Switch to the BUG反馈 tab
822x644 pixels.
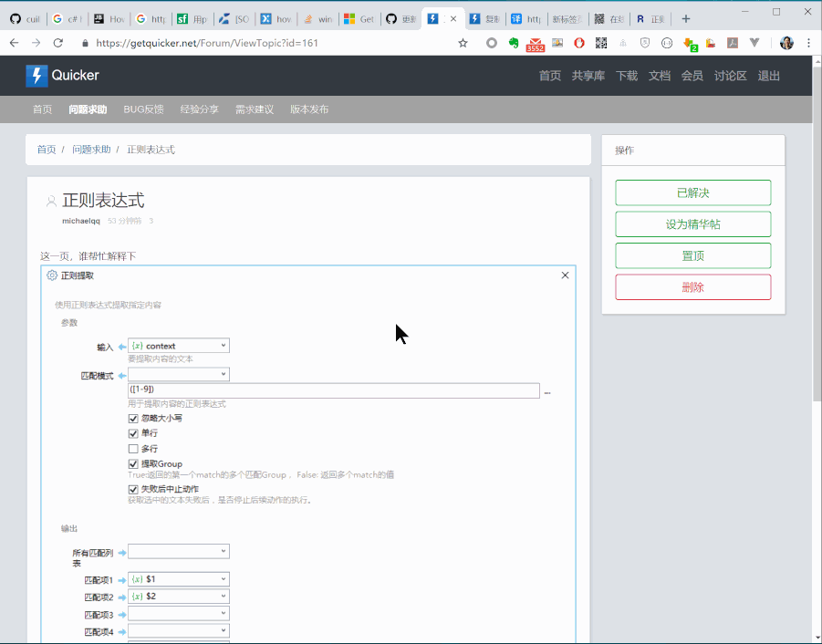point(143,109)
